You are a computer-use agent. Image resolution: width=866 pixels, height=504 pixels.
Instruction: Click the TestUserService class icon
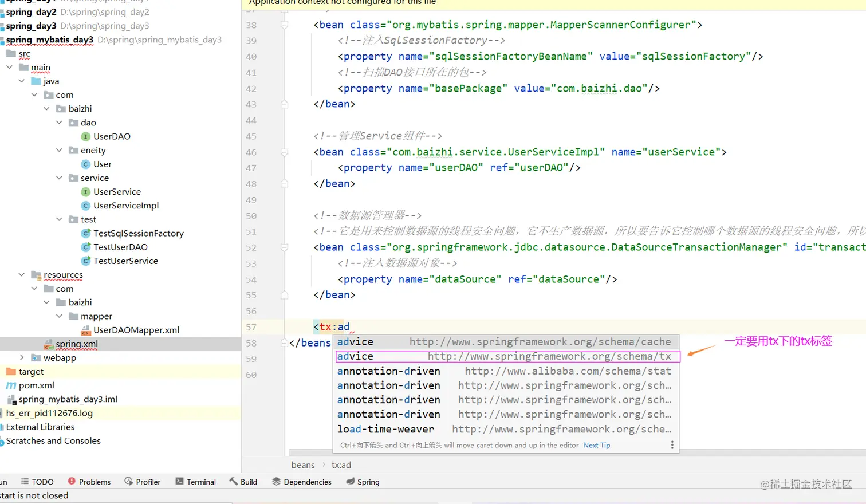pyautogui.click(x=86, y=261)
